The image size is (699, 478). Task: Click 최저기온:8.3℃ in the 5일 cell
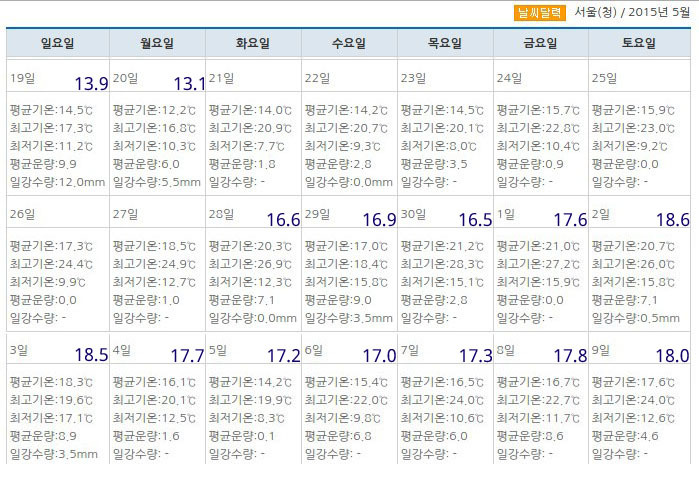tap(247, 418)
